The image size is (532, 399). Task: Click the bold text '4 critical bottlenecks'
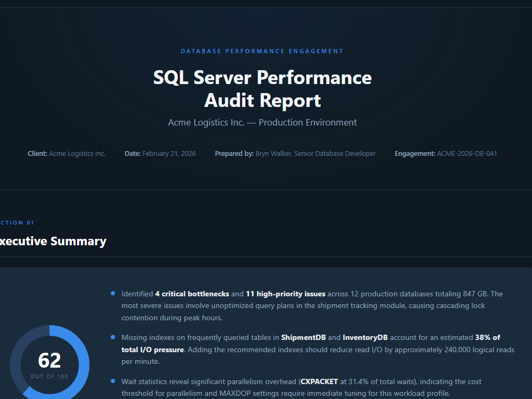192,294
